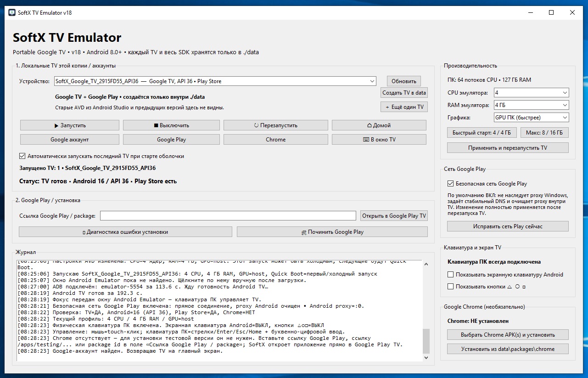
Task: Click Открыть в Google Play TV
Action: click(394, 215)
